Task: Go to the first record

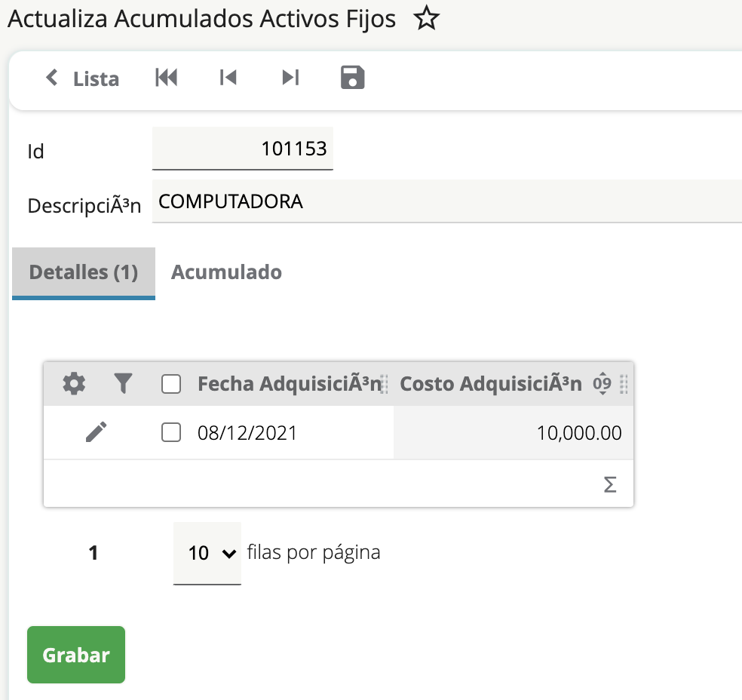Action: pos(167,78)
